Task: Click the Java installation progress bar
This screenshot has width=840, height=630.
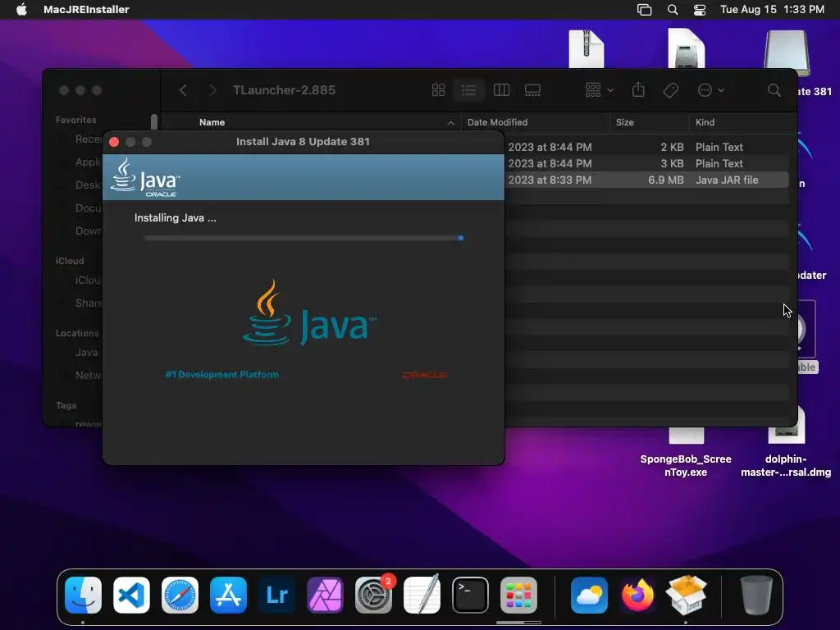Action: coord(304,238)
